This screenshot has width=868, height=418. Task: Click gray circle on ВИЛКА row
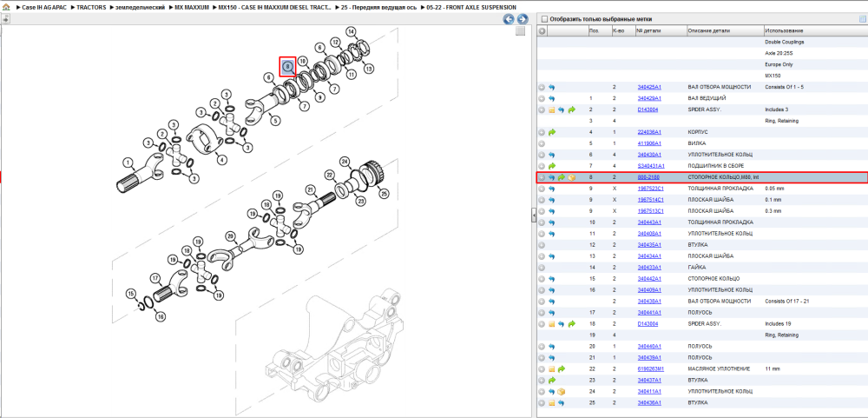click(542, 143)
